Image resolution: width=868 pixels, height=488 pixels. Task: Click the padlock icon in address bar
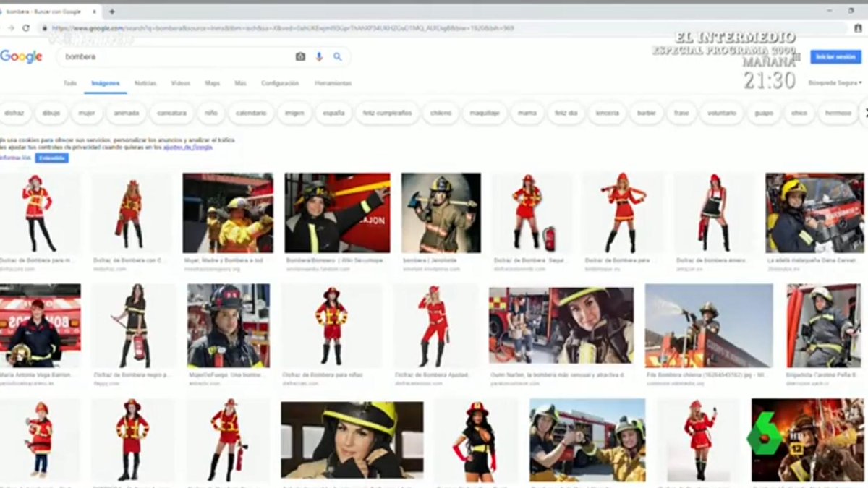pos(45,28)
